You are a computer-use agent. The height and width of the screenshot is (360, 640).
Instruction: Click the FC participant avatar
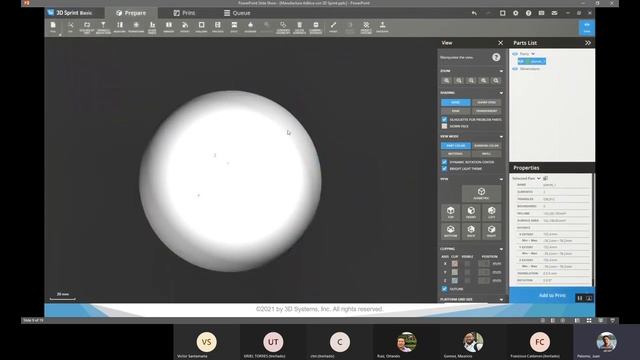pyautogui.click(x=540, y=342)
